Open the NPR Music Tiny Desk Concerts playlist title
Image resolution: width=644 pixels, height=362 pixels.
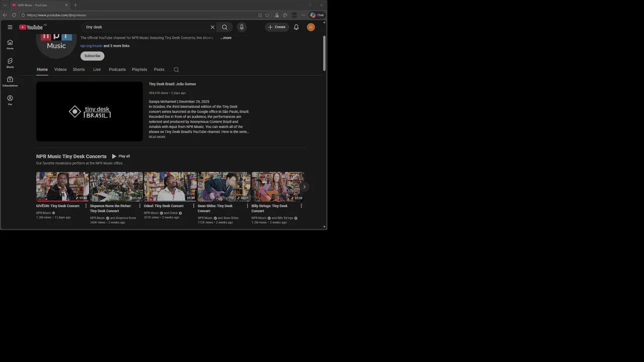click(71, 156)
